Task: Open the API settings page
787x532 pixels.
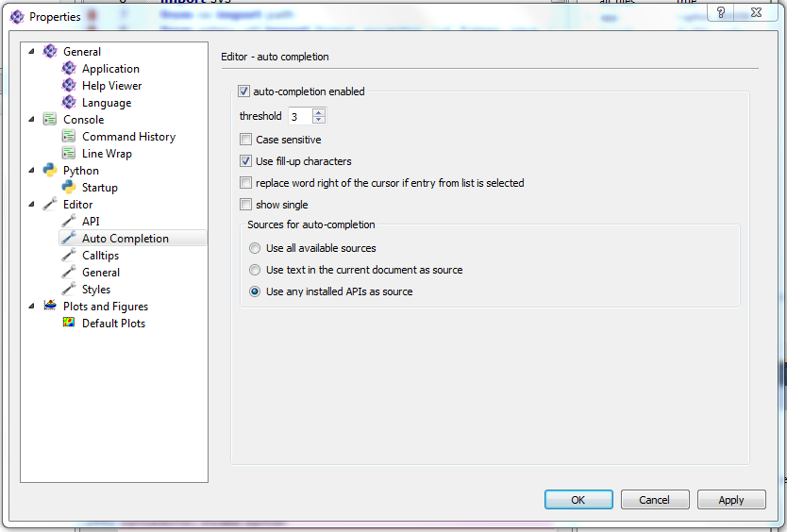Action: (x=91, y=222)
